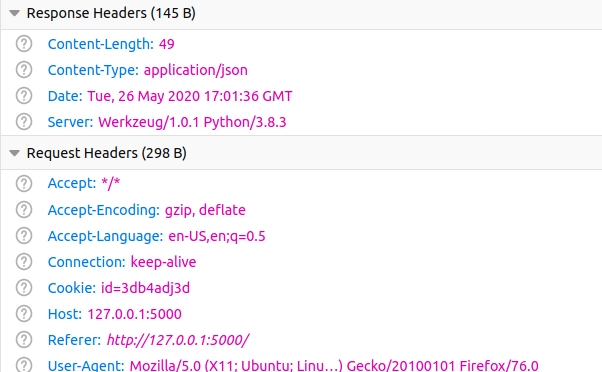The height and width of the screenshot is (372, 602).
Task: Open help icon beside Cookie header
Action: 24,288
